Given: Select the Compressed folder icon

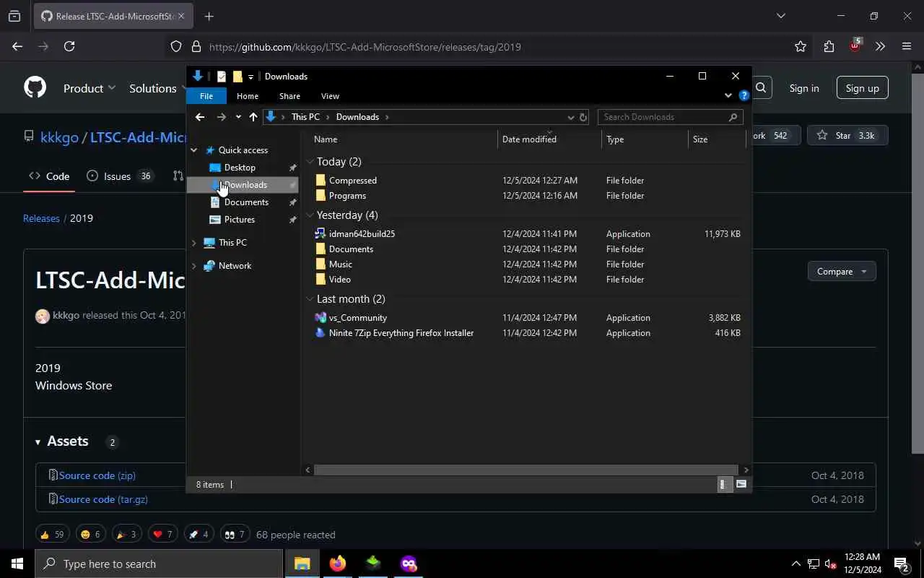Looking at the screenshot, I should (321, 181).
